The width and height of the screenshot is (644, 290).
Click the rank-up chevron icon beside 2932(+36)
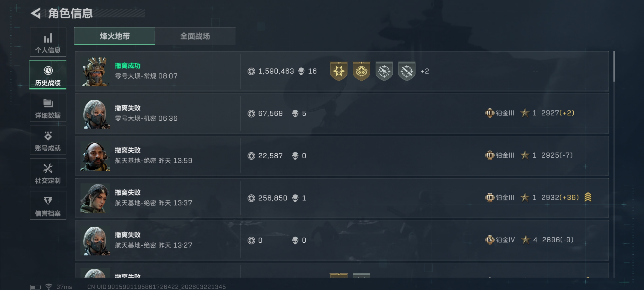point(588,197)
